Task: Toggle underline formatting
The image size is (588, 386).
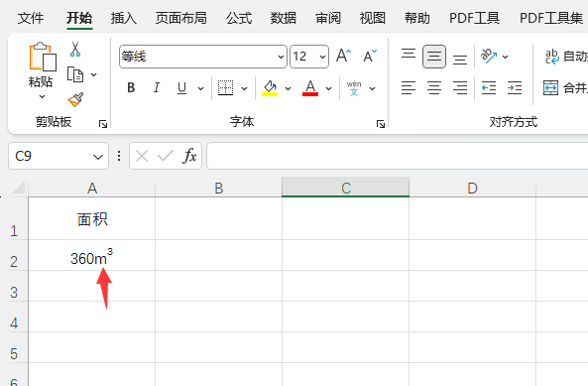Action: (181, 88)
